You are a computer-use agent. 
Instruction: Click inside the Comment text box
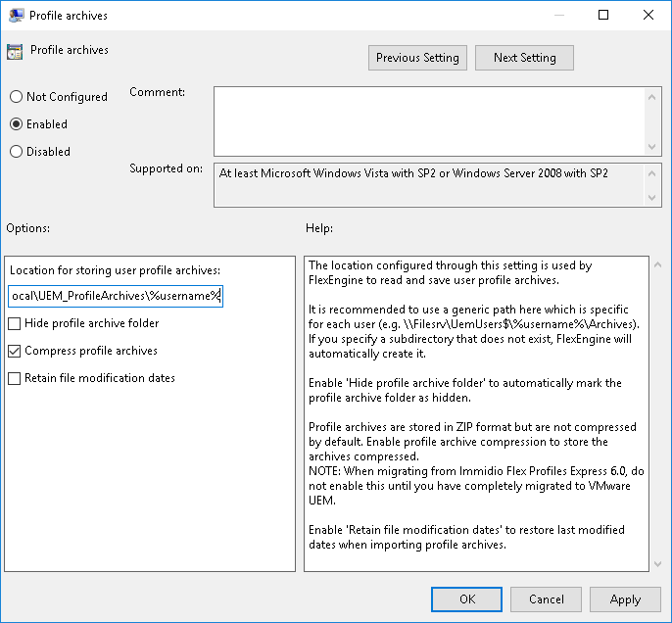pyautogui.click(x=429, y=120)
